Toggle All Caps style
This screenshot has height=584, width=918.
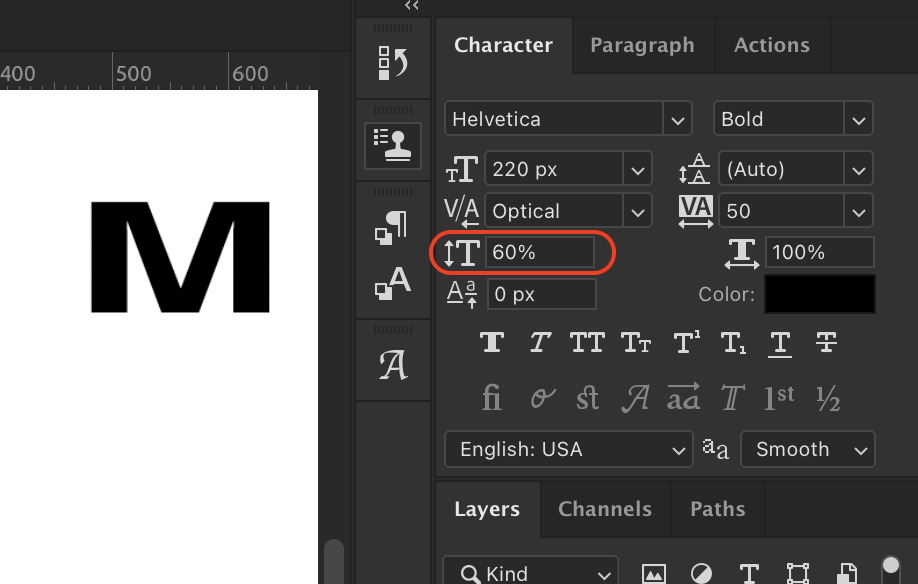click(587, 342)
